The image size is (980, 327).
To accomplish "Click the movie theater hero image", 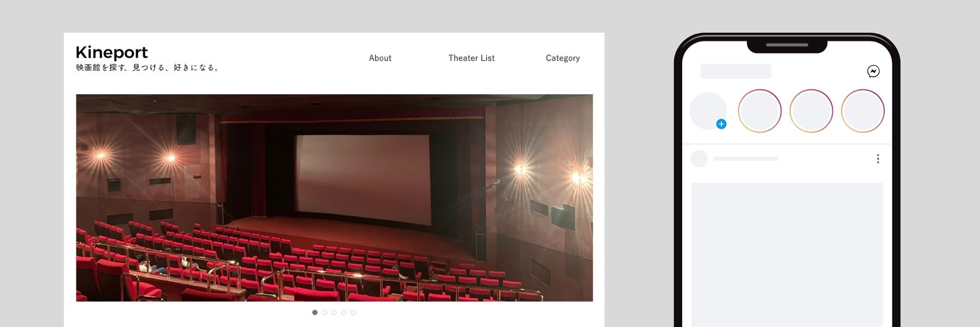I will [x=334, y=198].
